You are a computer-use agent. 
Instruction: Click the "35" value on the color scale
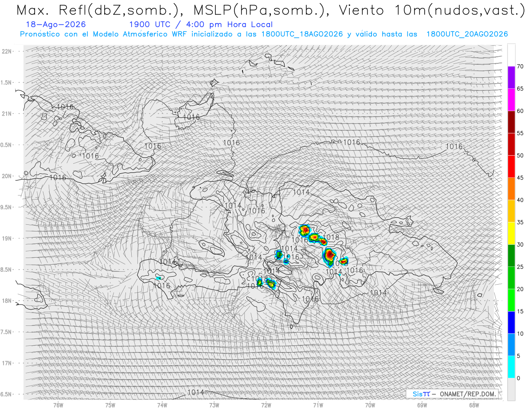point(520,222)
